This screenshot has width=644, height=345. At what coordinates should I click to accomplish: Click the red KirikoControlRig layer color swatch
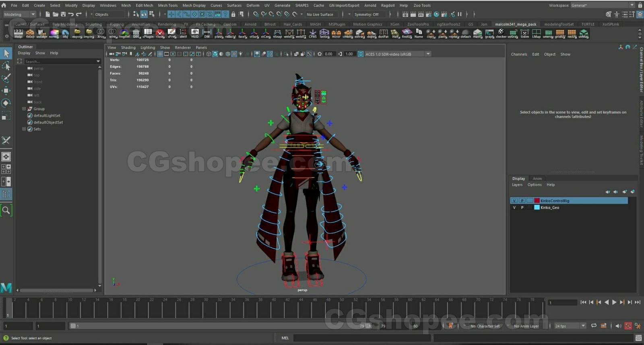(537, 201)
